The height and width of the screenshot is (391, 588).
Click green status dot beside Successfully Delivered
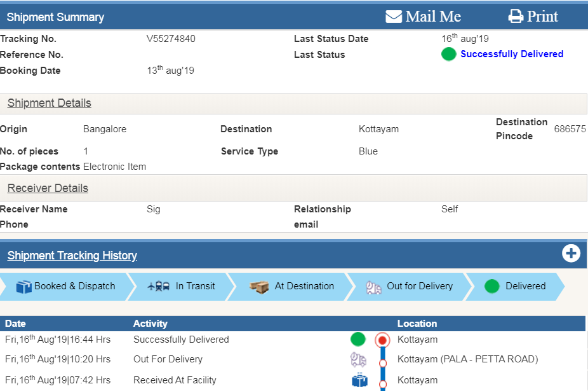coord(449,55)
